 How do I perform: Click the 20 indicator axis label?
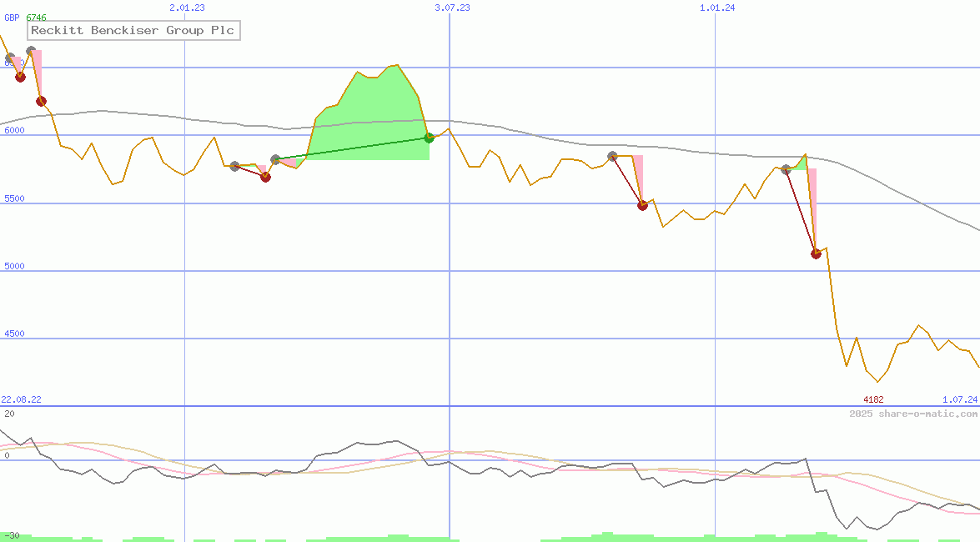tap(9, 414)
